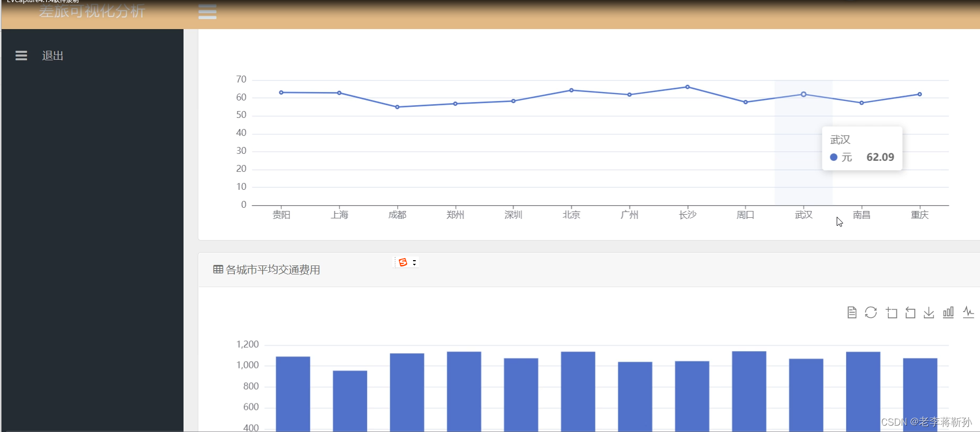The image size is (980, 432).
Task: Switch chart to bar type icon
Action: coord(948,312)
